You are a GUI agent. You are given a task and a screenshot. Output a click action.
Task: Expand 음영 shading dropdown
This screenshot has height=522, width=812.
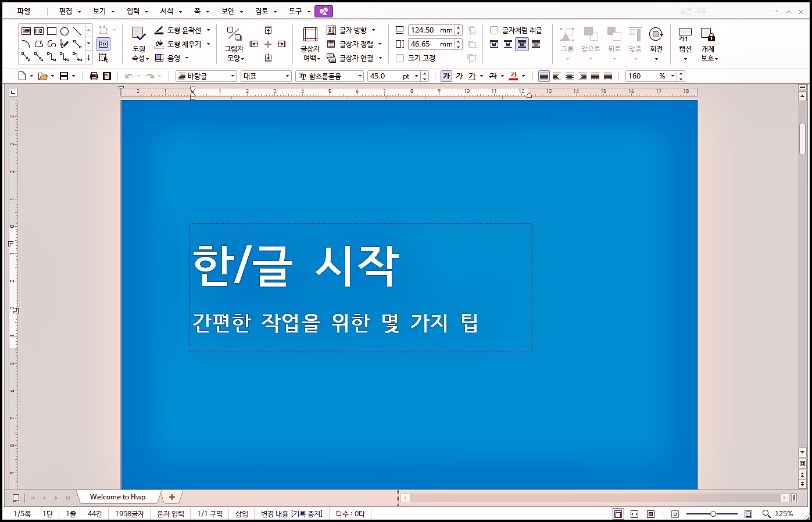187,58
